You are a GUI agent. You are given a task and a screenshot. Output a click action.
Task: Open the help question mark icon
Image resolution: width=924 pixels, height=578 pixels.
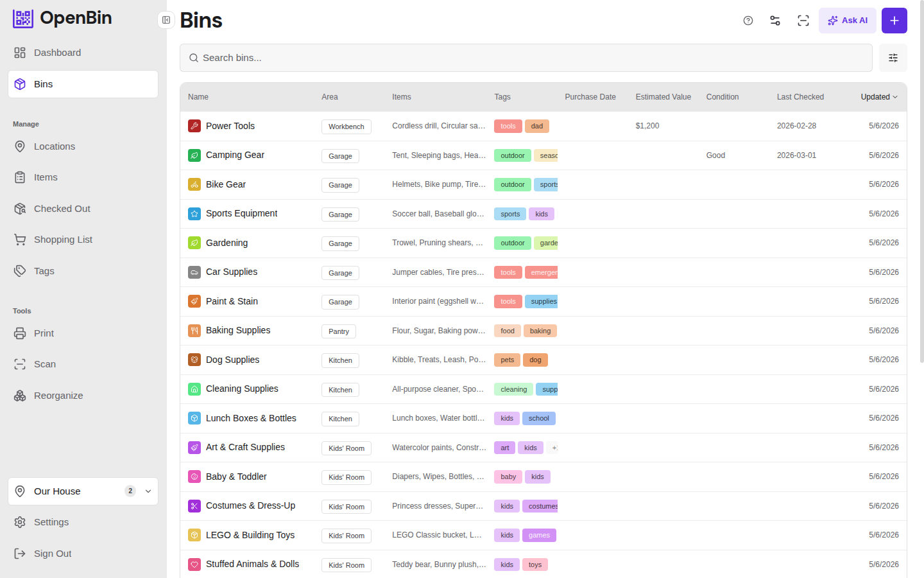tap(748, 21)
